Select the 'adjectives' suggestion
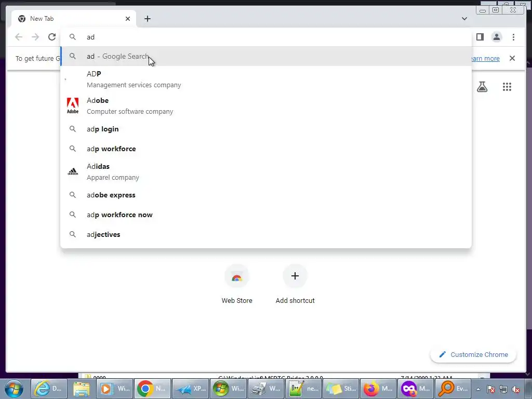This screenshot has height=399, width=532. [266, 234]
